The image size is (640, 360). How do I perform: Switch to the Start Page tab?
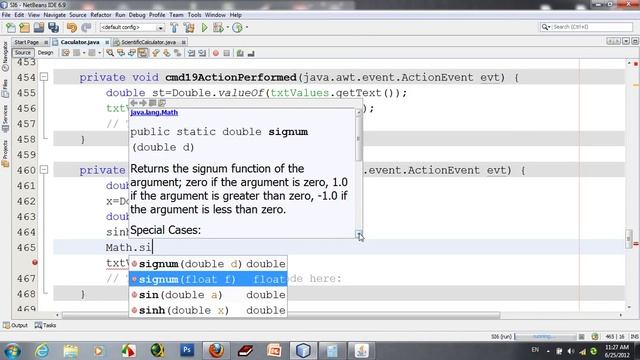tap(27, 42)
